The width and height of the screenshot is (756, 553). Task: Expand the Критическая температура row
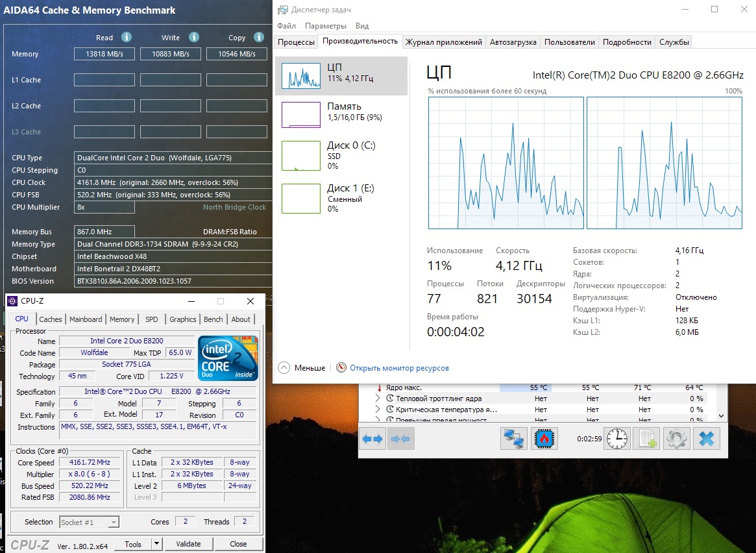click(378, 410)
